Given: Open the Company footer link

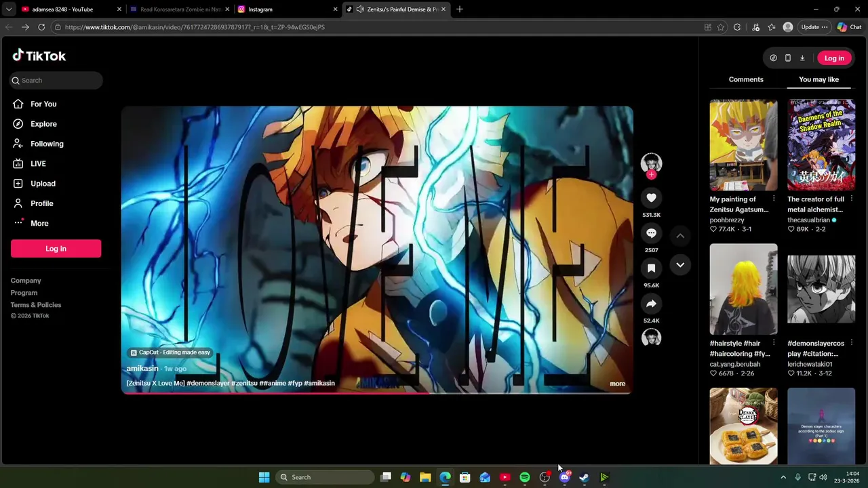Looking at the screenshot, I should click(x=26, y=281).
